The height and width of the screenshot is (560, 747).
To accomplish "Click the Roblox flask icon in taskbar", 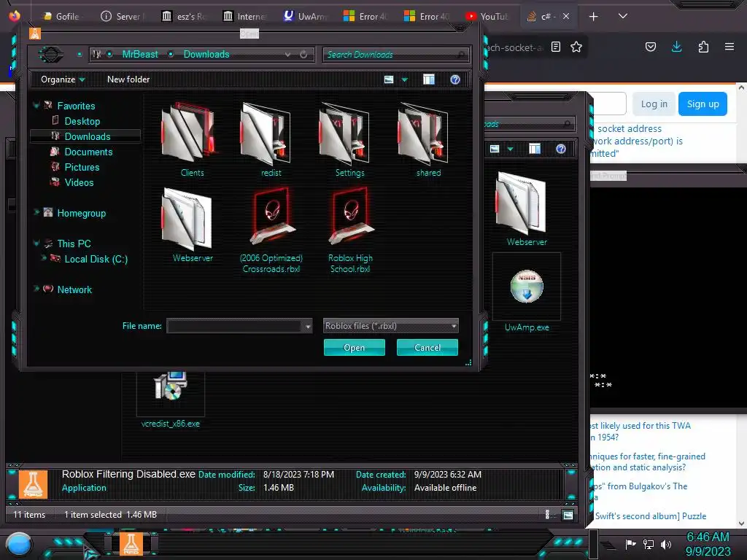I will tap(131, 544).
